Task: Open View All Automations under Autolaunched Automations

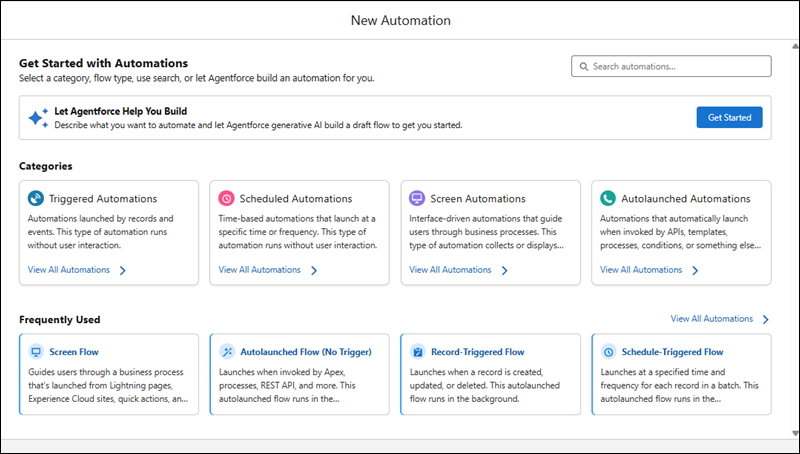Action: click(x=641, y=270)
